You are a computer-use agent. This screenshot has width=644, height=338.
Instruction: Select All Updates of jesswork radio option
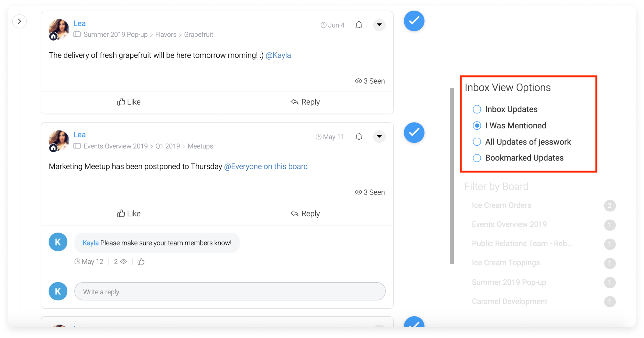[x=477, y=142]
